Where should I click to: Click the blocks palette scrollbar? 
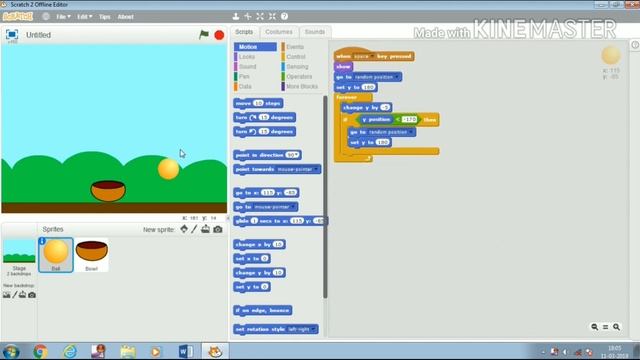pyautogui.click(x=325, y=197)
